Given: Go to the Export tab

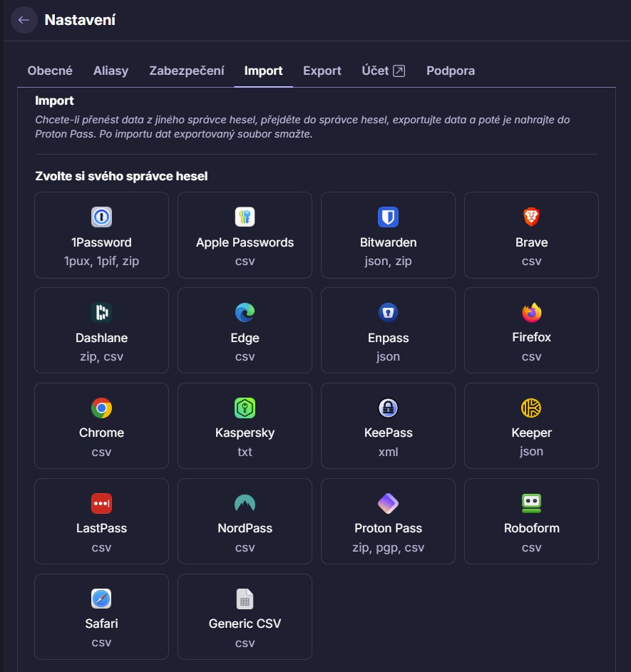Looking at the screenshot, I should (322, 71).
